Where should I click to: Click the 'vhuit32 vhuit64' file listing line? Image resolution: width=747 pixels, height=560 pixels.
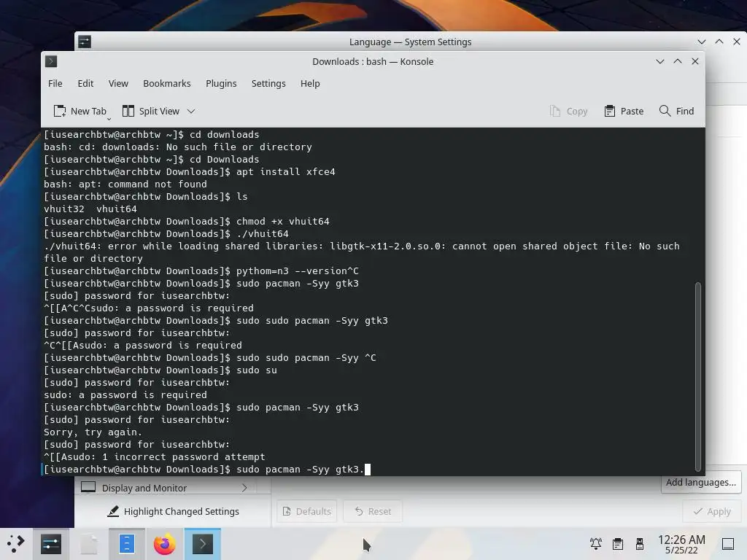pyautogui.click(x=90, y=209)
